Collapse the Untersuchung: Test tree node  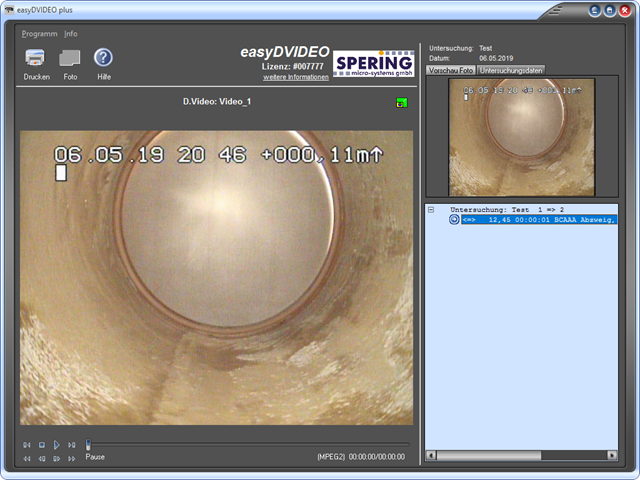coord(431,209)
